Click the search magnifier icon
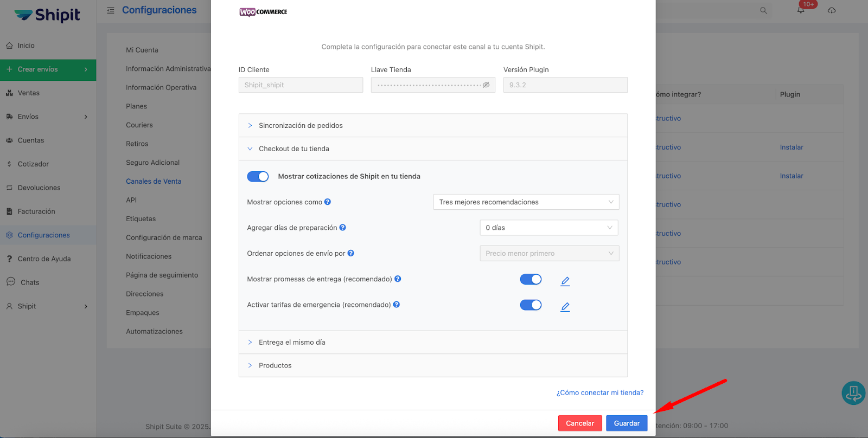Viewport: 868px width, 438px height. click(763, 10)
